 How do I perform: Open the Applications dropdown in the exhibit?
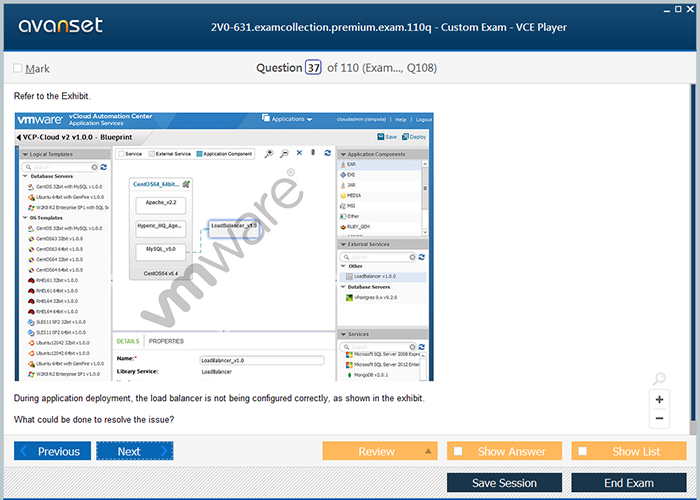289,119
